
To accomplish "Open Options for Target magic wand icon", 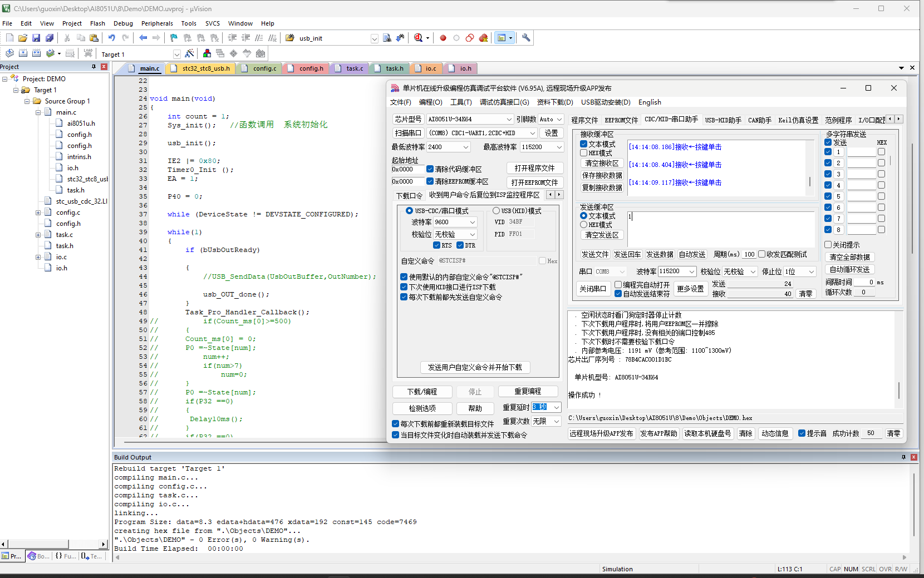I will coord(189,53).
